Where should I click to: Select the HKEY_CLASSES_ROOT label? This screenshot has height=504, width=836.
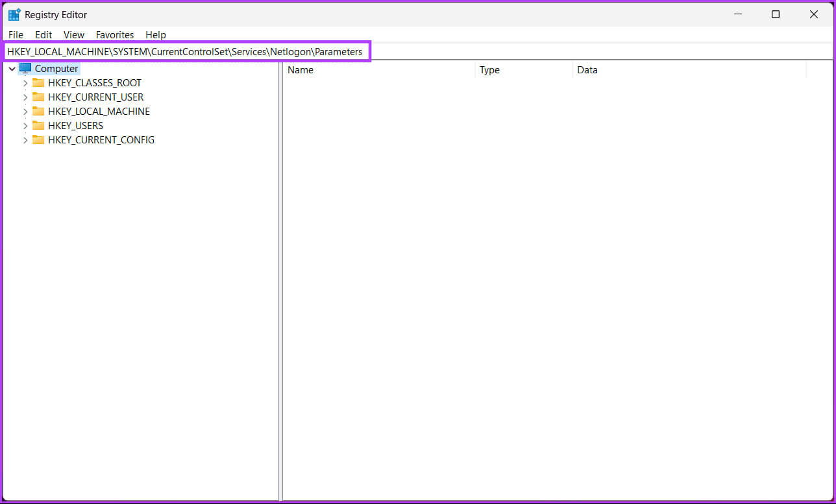click(95, 82)
